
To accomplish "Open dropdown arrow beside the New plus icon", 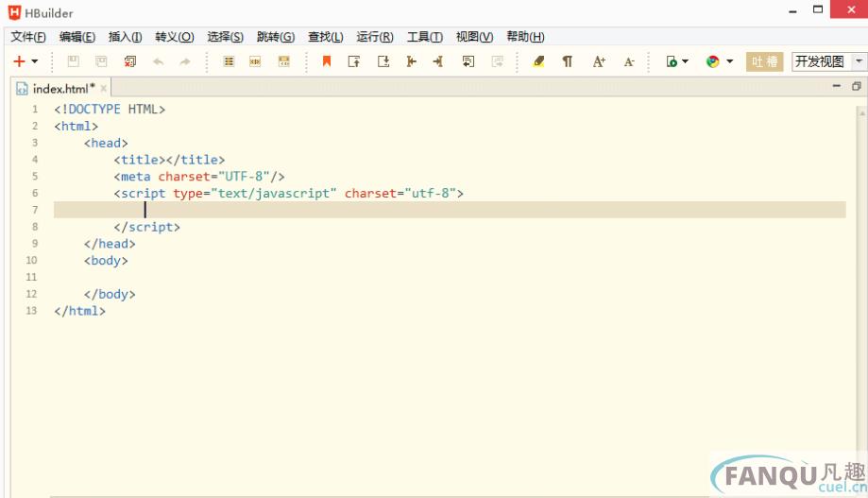I will tap(34, 61).
